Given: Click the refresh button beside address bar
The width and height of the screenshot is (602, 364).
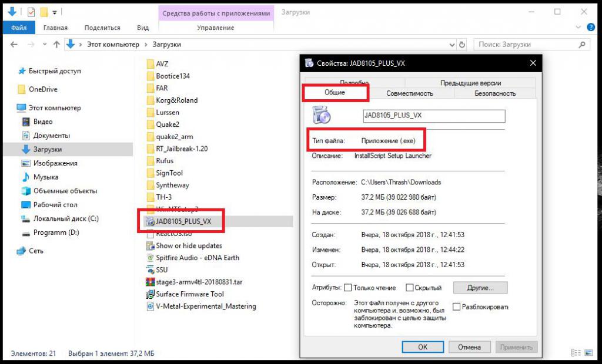Looking at the screenshot, I should click(462, 45).
